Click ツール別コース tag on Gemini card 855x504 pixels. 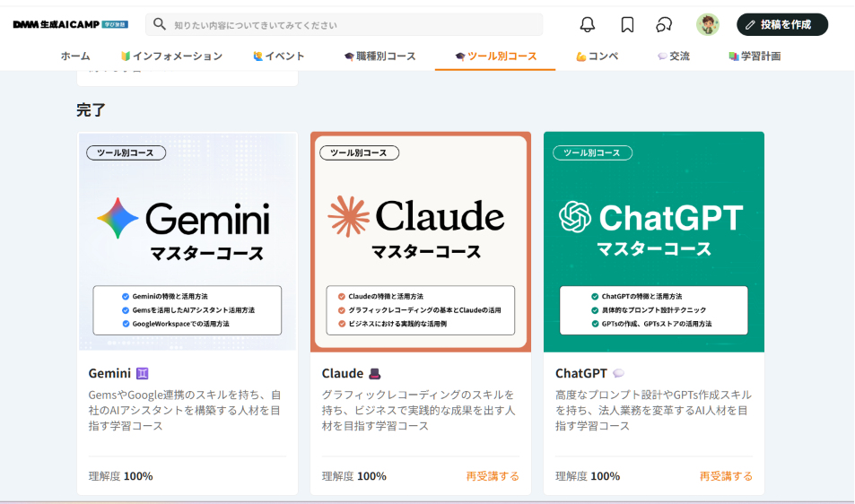tap(126, 152)
